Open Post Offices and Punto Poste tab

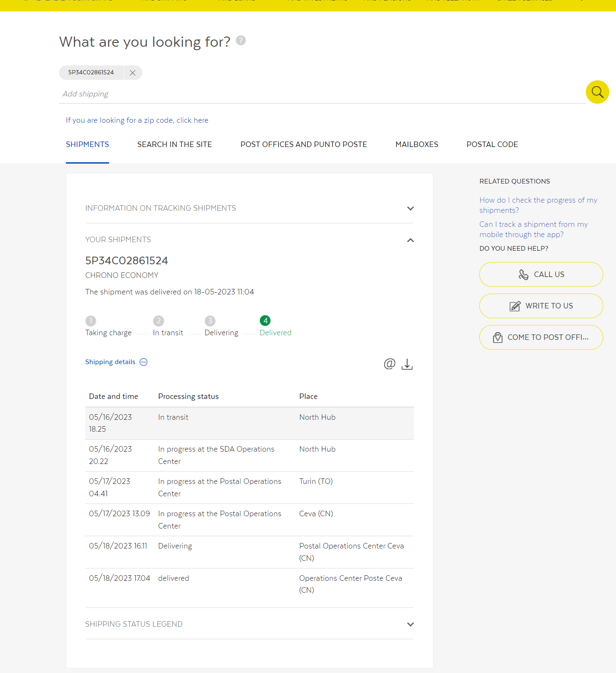(304, 144)
